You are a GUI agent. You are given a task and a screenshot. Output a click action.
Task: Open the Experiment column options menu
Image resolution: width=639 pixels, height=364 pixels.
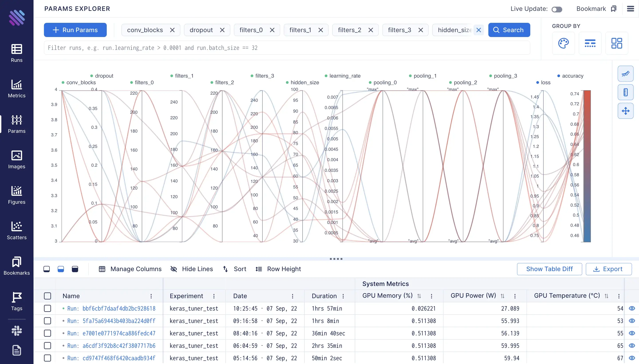click(214, 296)
